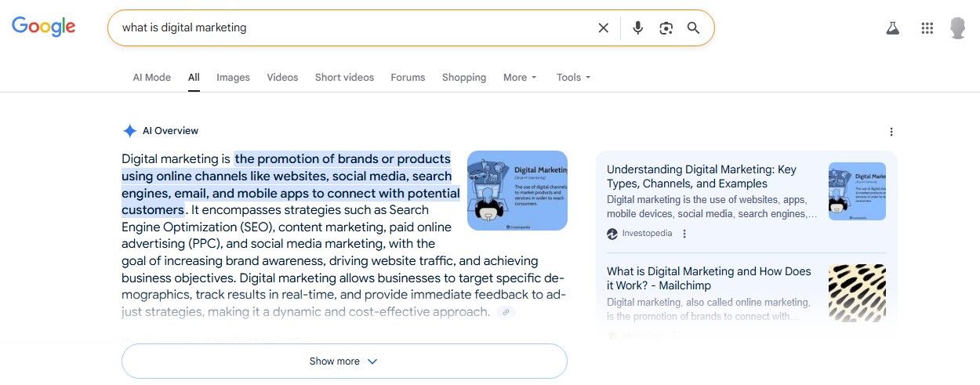
Task: Open the Mailchimp What is Digital Marketing link
Action: point(708,278)
